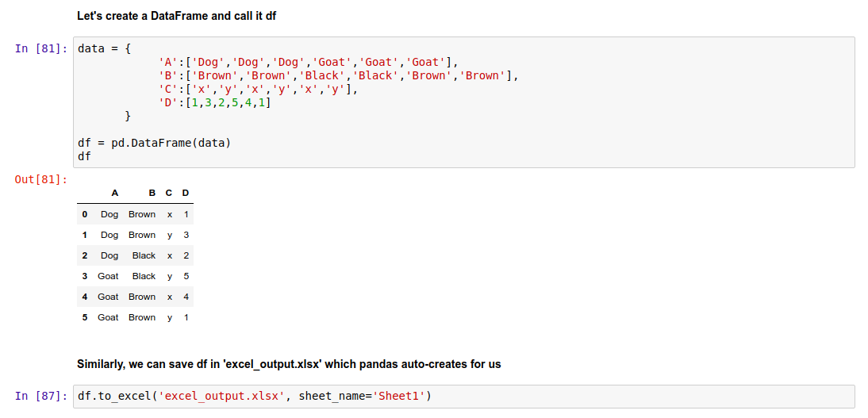Click column header A in the DataFrame output
The image size is (868, 418).
(114, 193)
